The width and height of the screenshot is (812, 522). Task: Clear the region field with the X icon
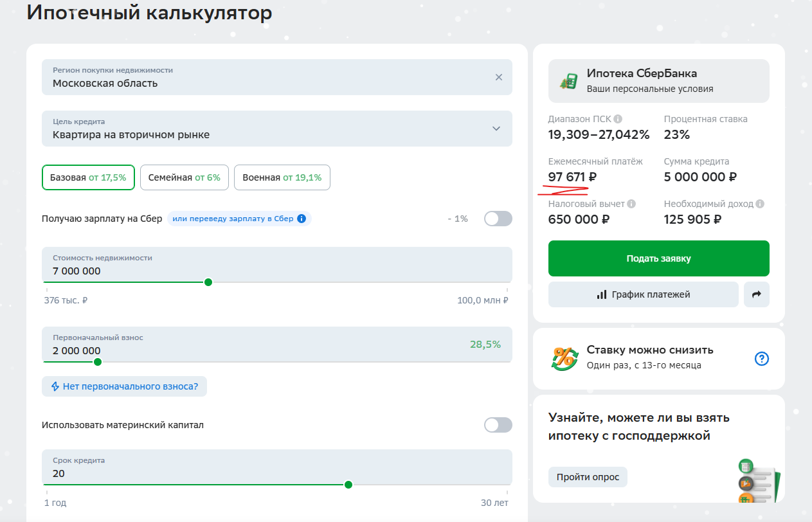coord(498,77)
